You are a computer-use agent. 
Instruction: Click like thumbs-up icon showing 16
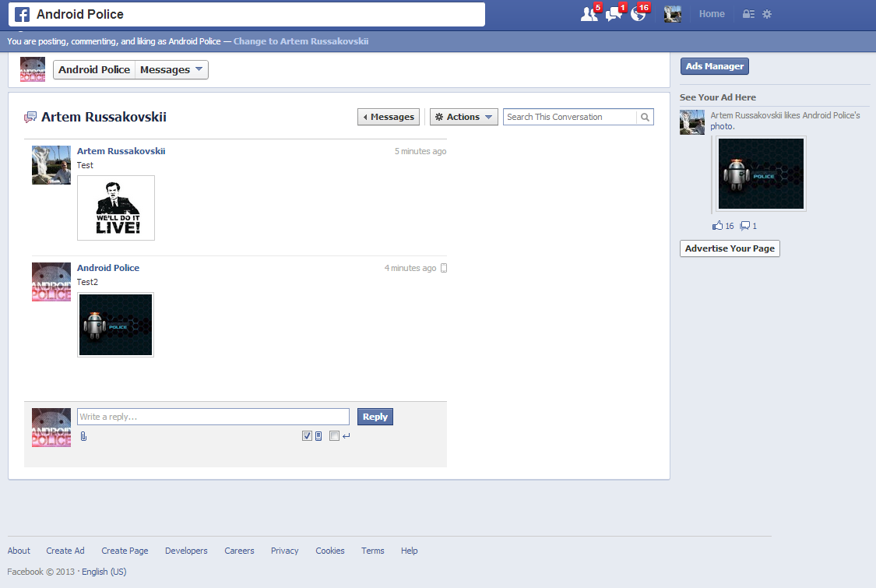[717, 225]
